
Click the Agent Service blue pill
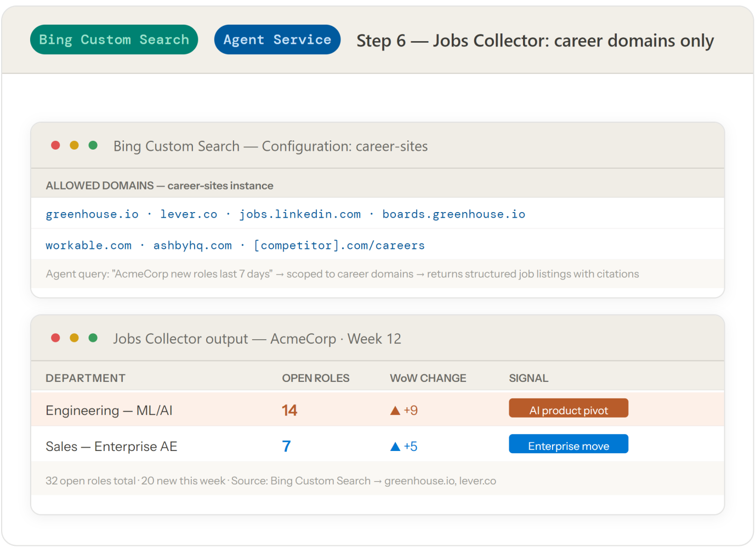(x=277, y=39)
